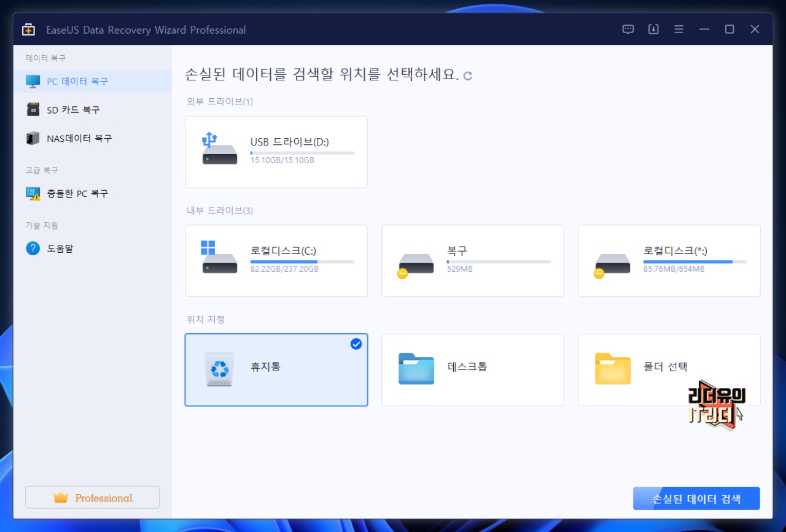Screen dimensions: 786x532
Task: Click the blue question mark help icon
Action: [33, 249]
